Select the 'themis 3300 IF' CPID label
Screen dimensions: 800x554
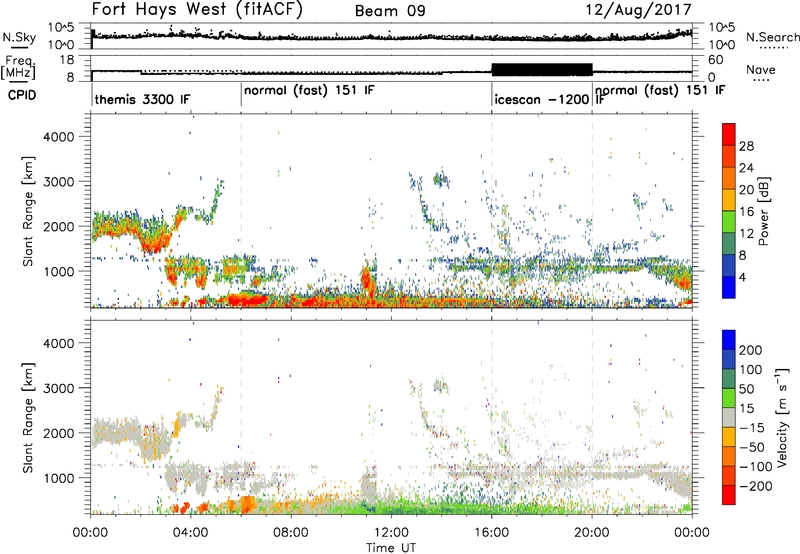click(x=142, y=99)
